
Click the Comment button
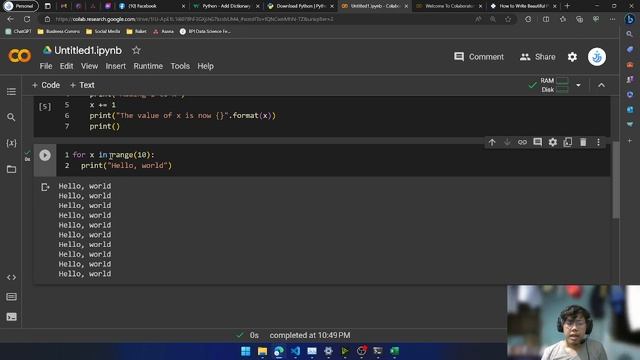479,57
